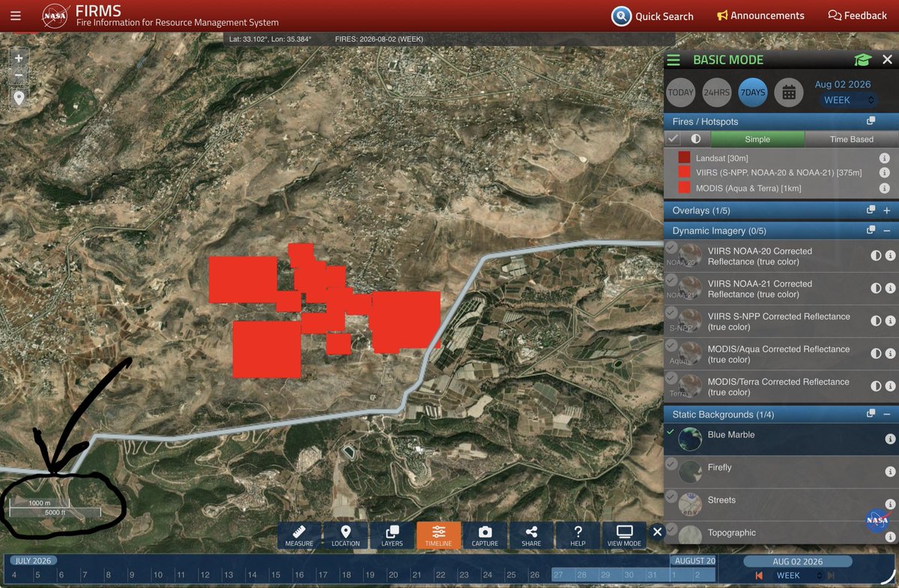Click the locate me pin icon
Screen dimensions: 899x588
pos(19,97)
